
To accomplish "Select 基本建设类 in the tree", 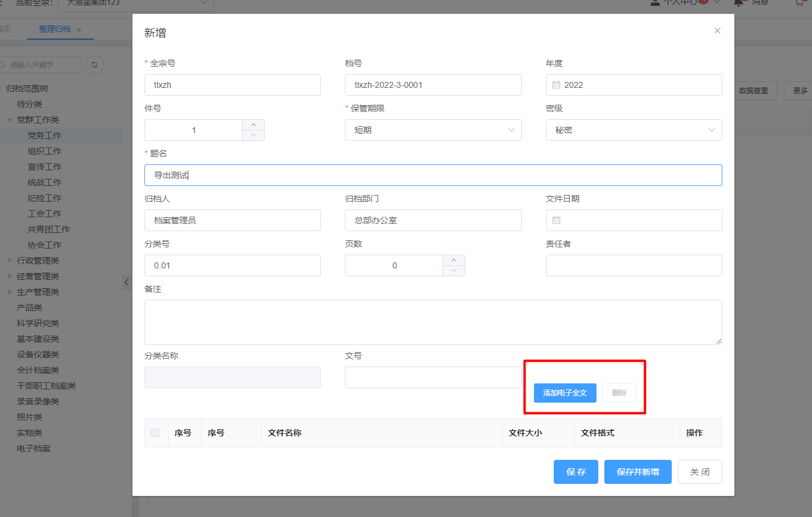I will click(38, 339).
